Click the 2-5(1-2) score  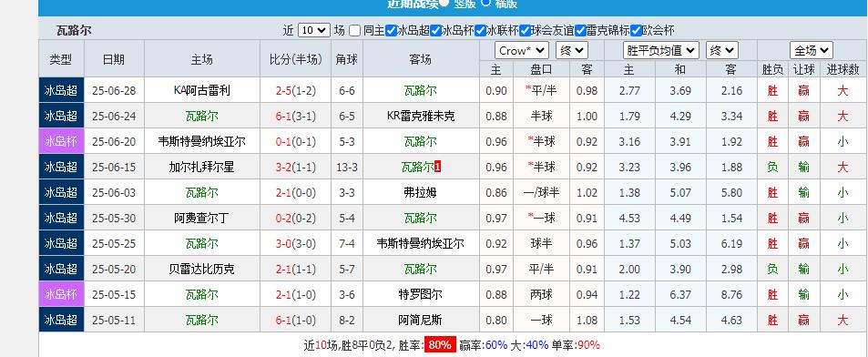296,90
